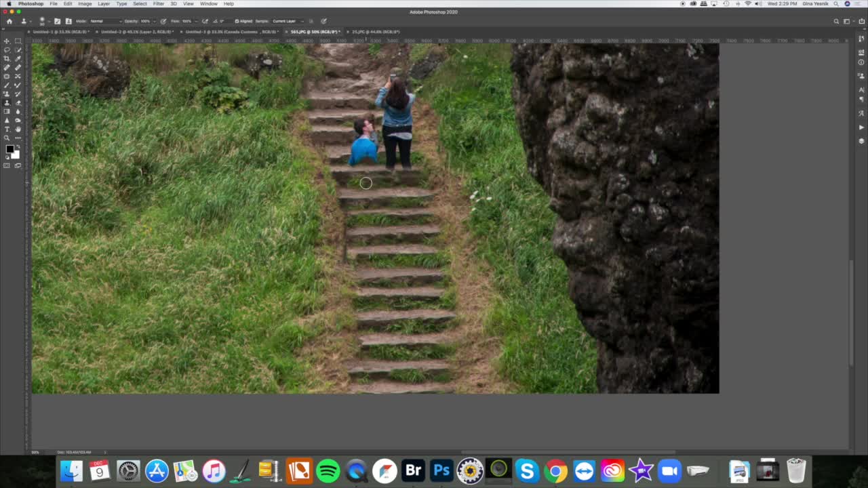Select the Eyedropper tool
Screen dimensions: 868x488
pyautogui.click(x=18, y=58)
